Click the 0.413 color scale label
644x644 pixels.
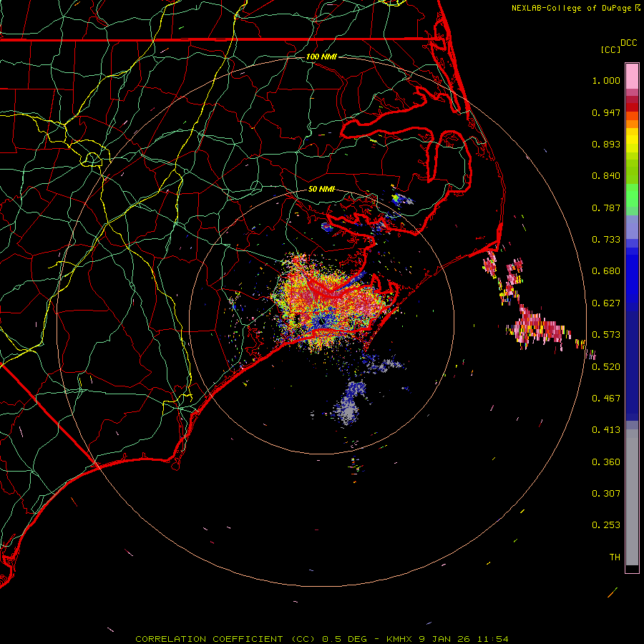[x=606, y=430]
